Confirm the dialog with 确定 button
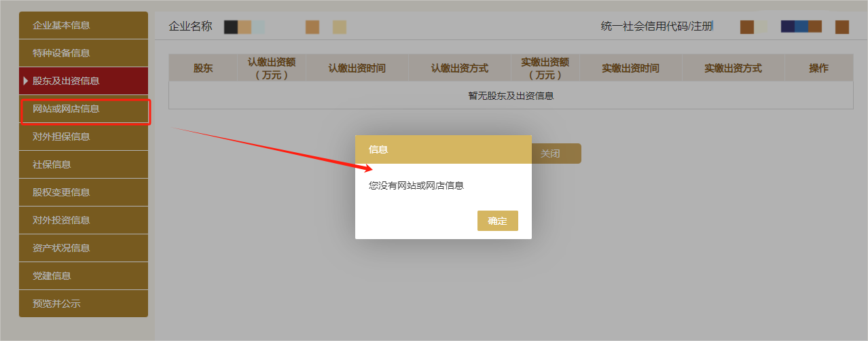 pyautogui.click(x=497, y=221)
